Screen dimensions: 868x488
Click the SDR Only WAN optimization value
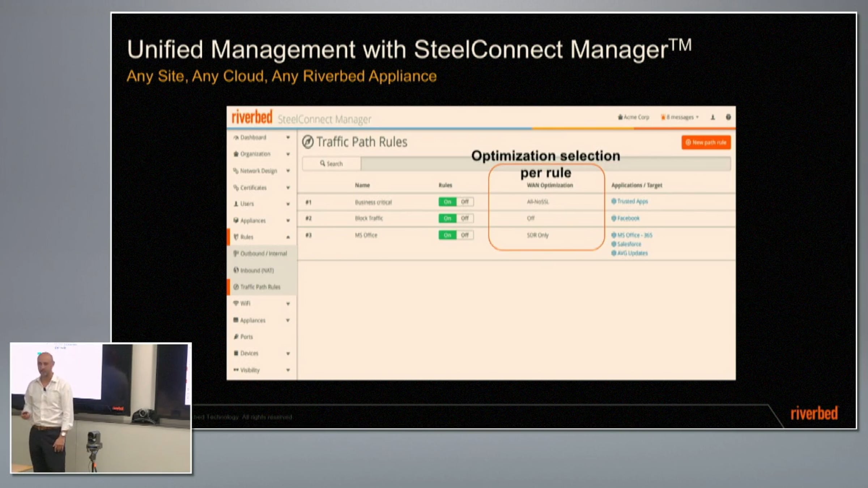538,235
